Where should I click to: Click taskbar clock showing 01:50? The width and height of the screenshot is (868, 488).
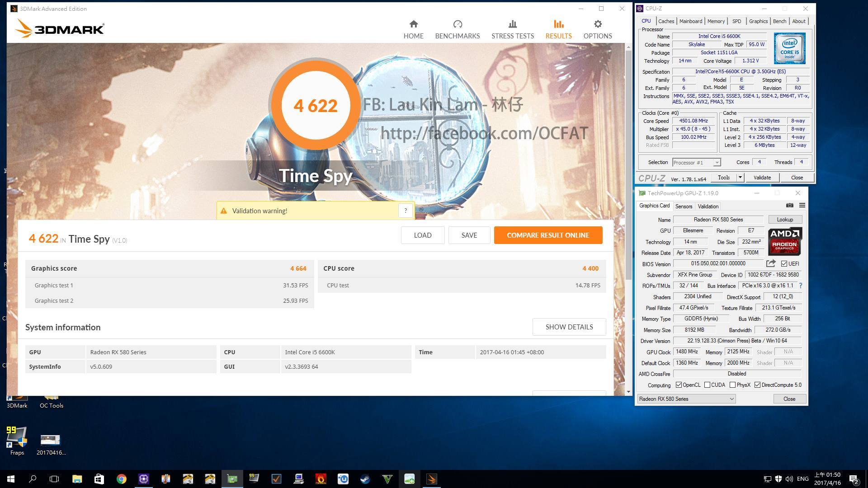point(827,479)
